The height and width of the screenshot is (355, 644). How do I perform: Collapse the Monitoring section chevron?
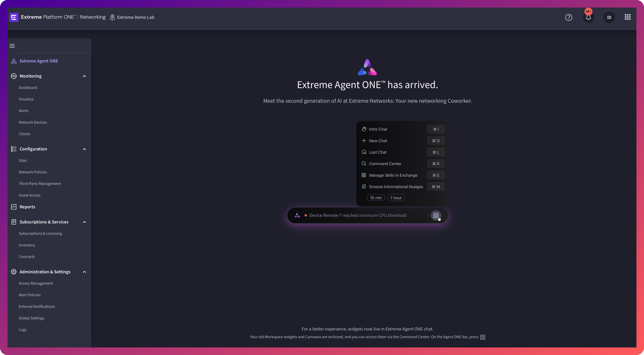[x=84, y=76]
